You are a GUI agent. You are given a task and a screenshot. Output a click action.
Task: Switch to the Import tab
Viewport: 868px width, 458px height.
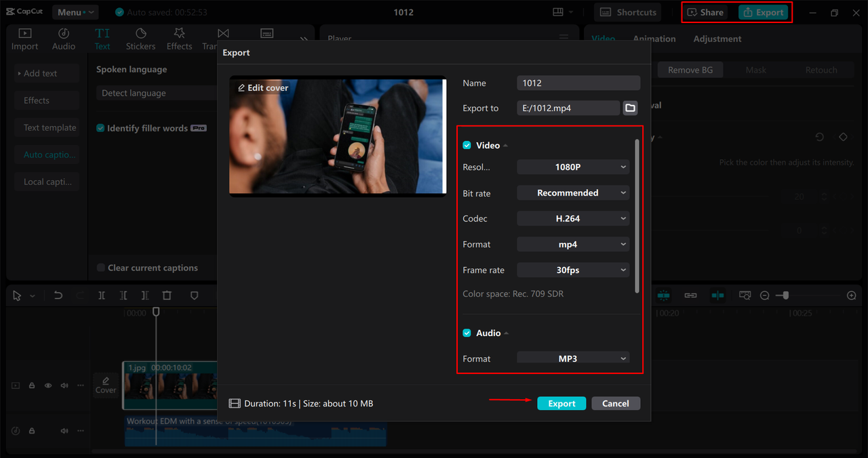(x=24, y=39)
